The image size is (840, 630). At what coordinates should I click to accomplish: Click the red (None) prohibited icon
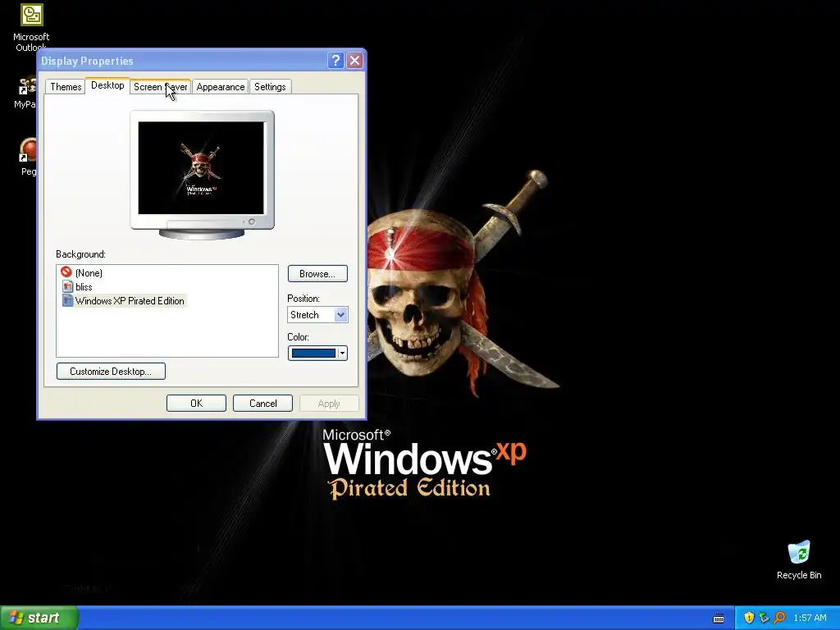click(x=66, y=272)
